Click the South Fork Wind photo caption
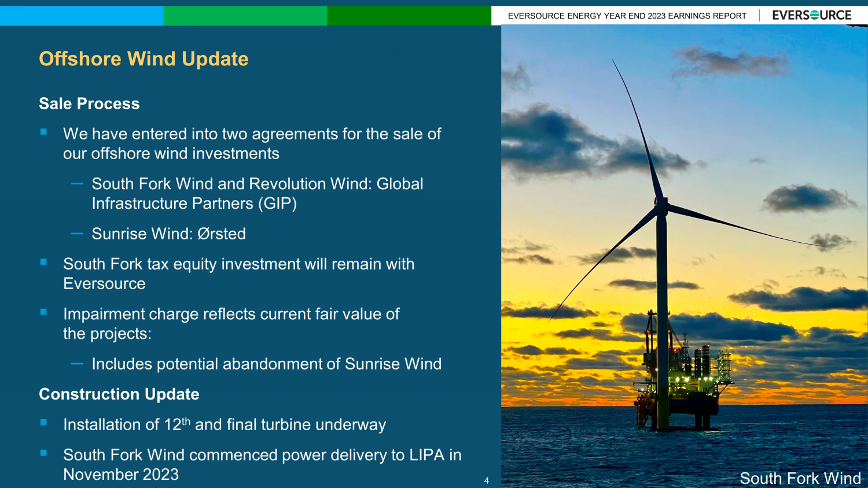The height and width of the screenshot is (488, 868). pos(800,478)
